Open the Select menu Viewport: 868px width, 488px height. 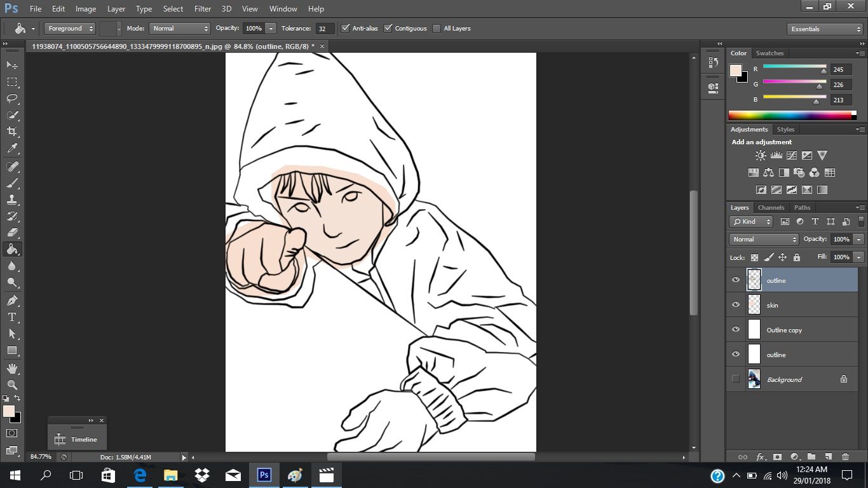point(173,9)
